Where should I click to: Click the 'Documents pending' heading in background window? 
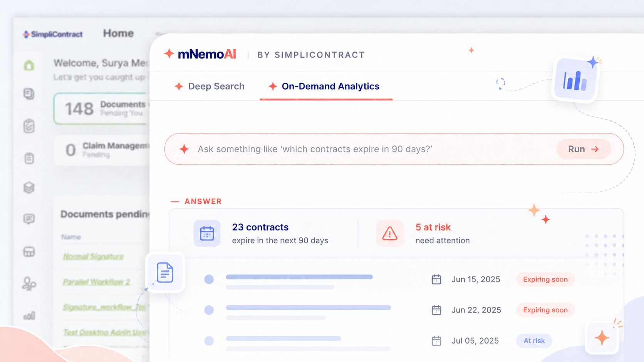coord(105,214)
